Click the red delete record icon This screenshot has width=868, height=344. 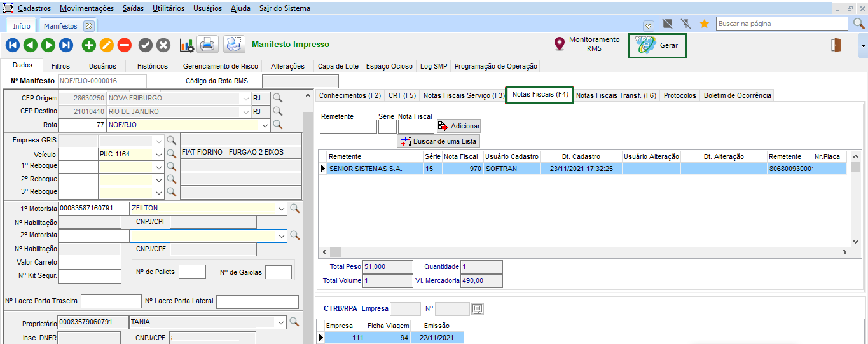pyautogui.click(x=125, y=45)
